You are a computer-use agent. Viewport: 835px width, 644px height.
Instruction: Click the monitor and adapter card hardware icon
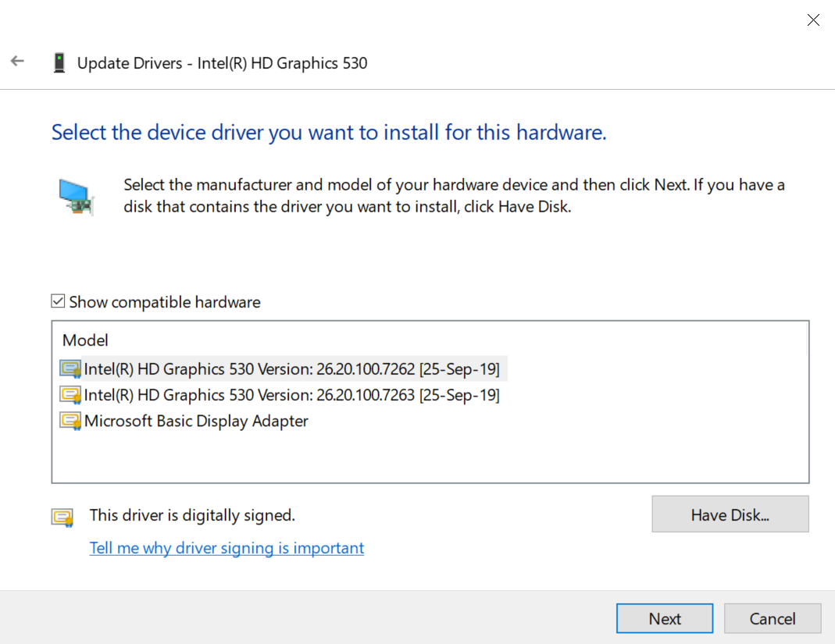[77, 196]
